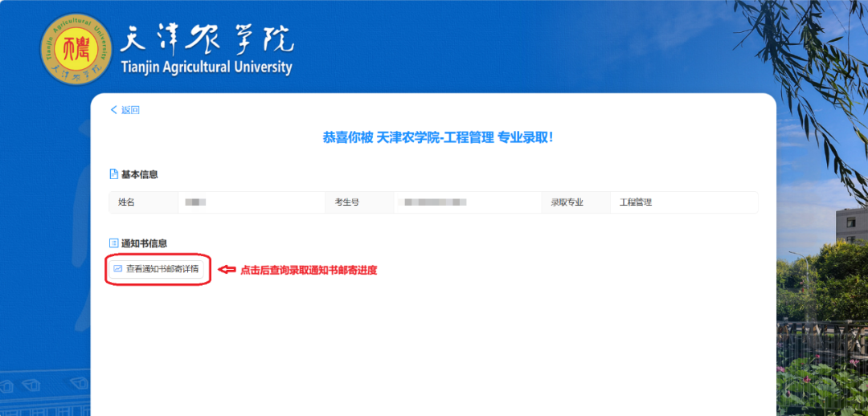Click the Tianjin Agricultural University English text

[x=206, y=67]
